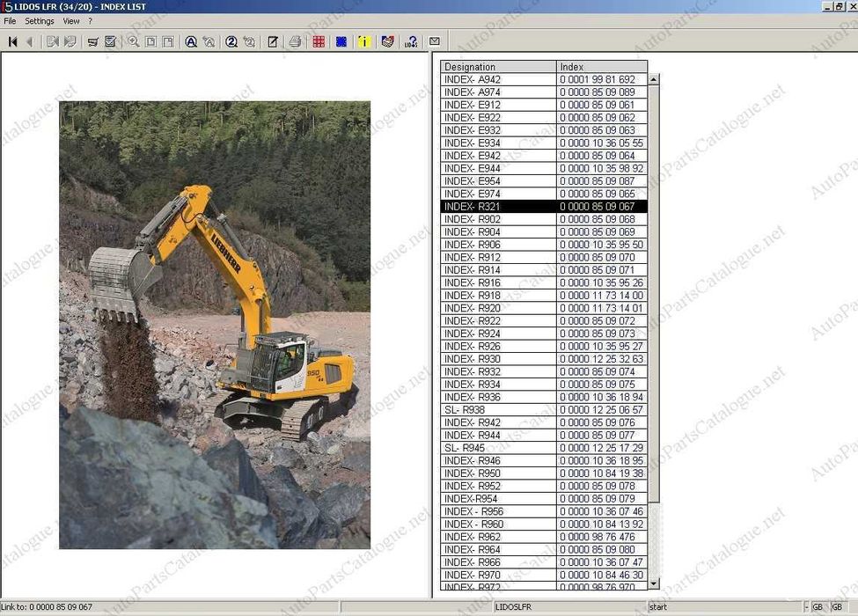Select row INDEX- R962

click(x=544, y=537)
